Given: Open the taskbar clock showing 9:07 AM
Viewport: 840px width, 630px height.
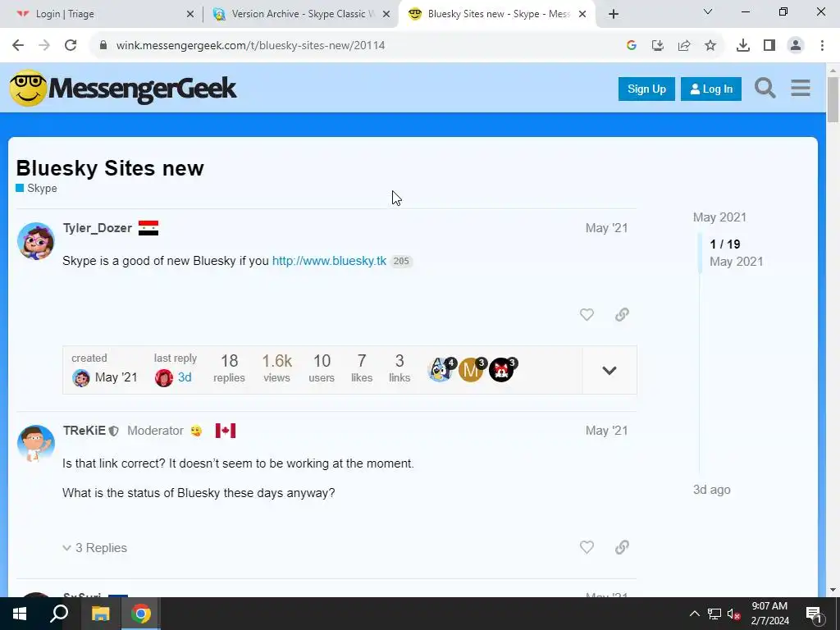Looking at the screenshot, I should point(769,614).
